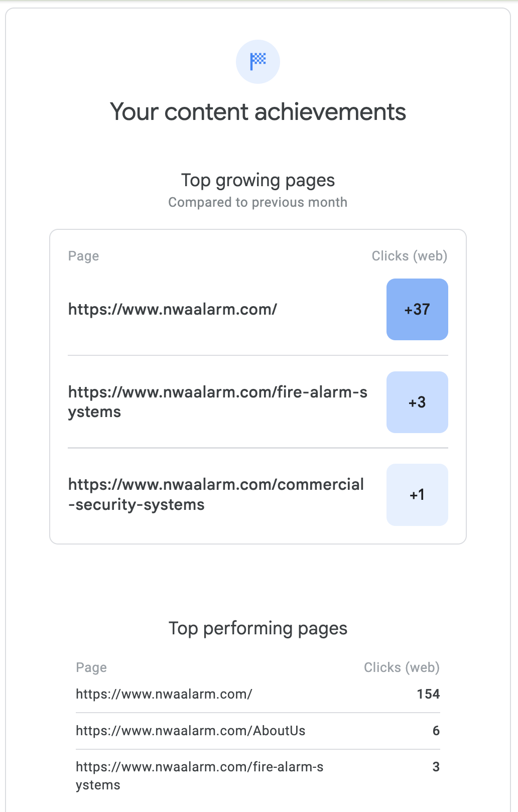The height and width of the screenshot is (812, 518).
Task: Open the commercial-security-systems page link
Action: (x=216, y=494)
